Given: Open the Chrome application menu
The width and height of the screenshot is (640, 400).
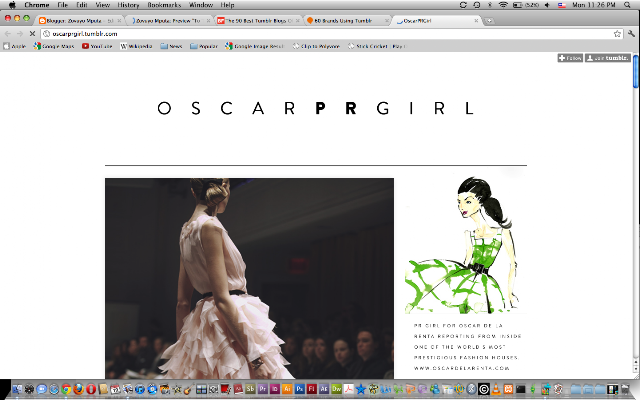Looking at the screenshot, I should pos(37,5).
